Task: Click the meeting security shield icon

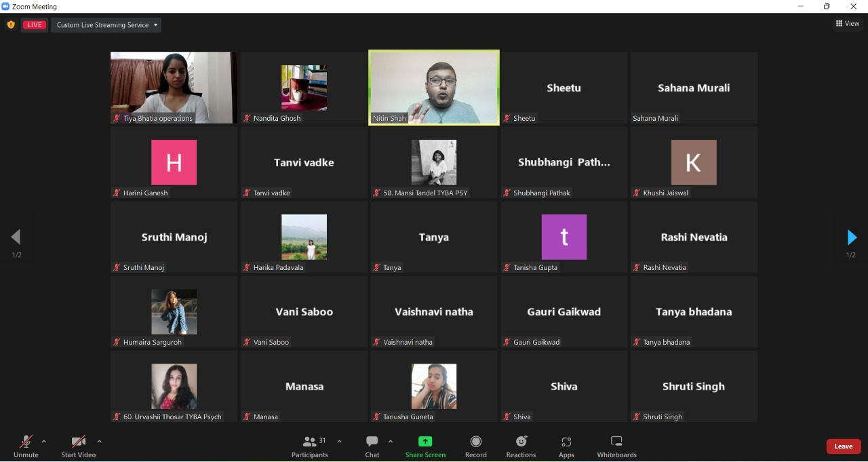Action: pos(11,25)
